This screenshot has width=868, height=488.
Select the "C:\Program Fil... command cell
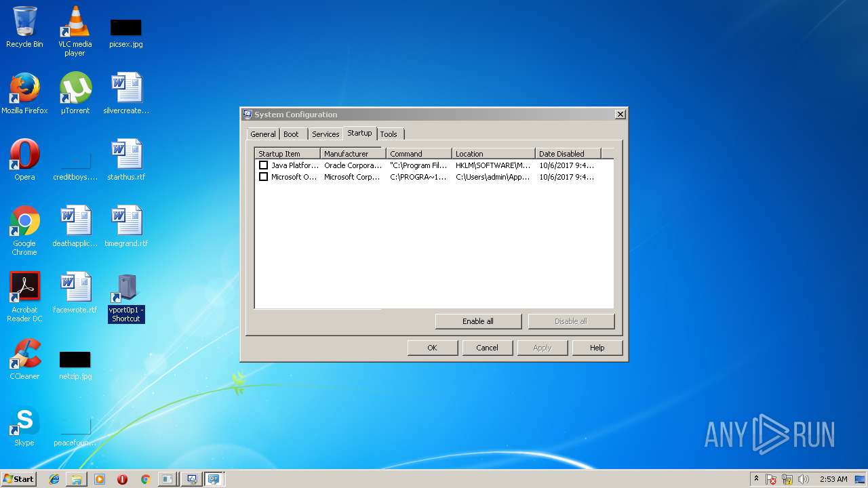(x=418, y=165)
